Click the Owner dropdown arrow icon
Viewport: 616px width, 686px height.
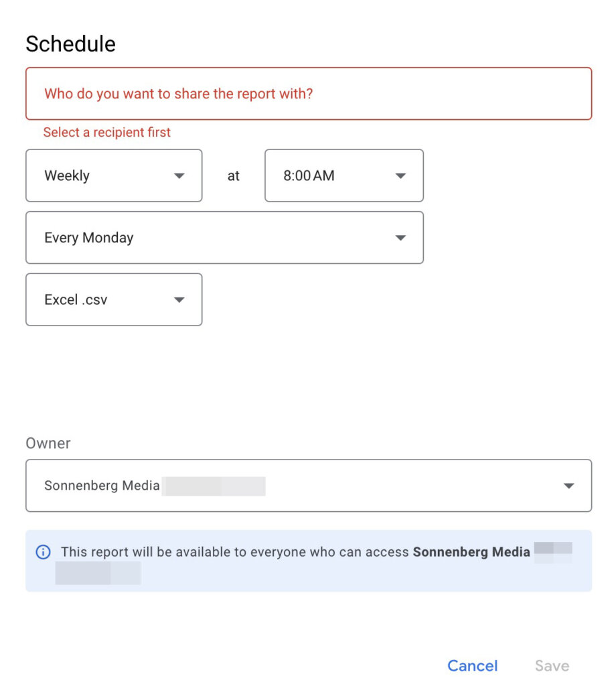pos(568,486)
